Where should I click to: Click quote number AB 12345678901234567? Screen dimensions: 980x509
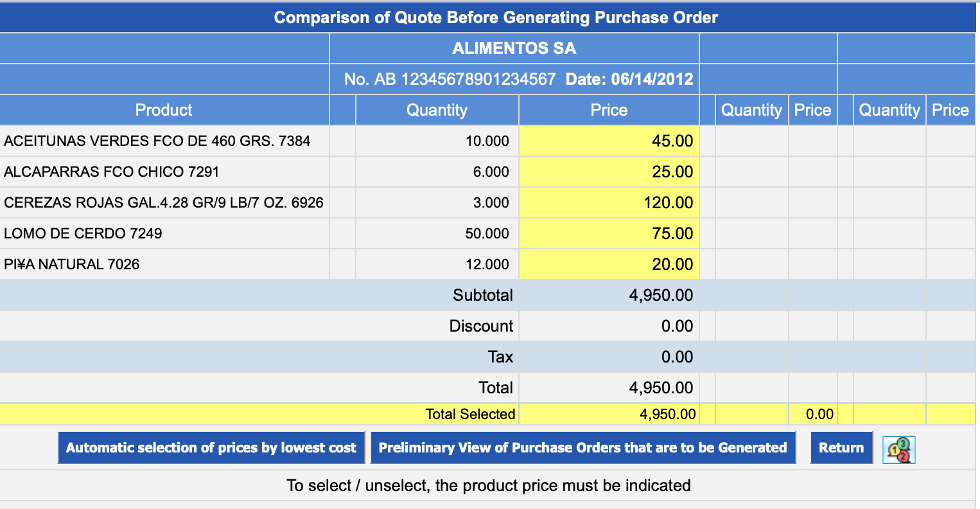click(x=450, y=79)
